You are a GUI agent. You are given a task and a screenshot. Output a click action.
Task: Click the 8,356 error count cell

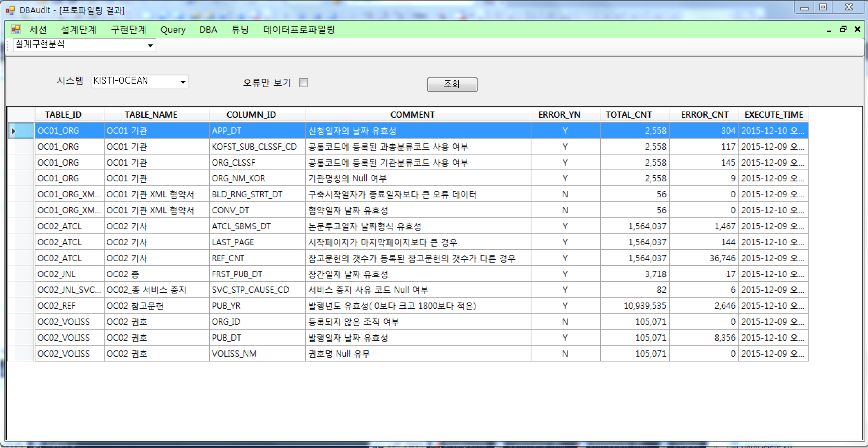pos(704,338)
